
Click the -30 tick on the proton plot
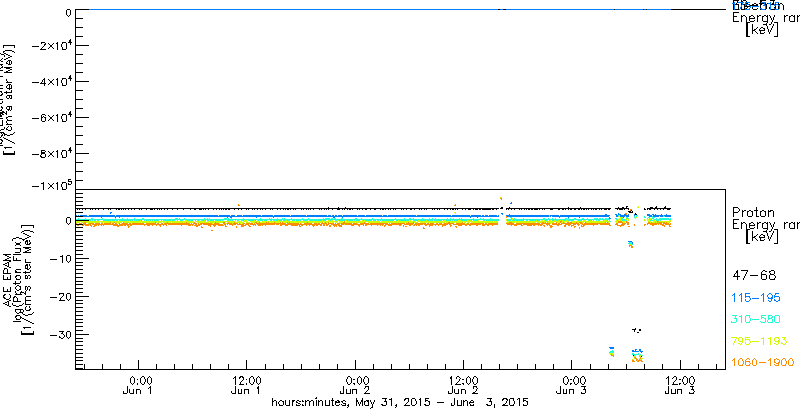coord(61,334)
